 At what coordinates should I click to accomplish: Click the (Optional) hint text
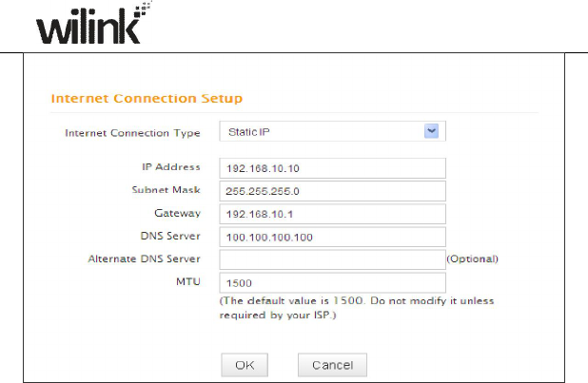473,259
